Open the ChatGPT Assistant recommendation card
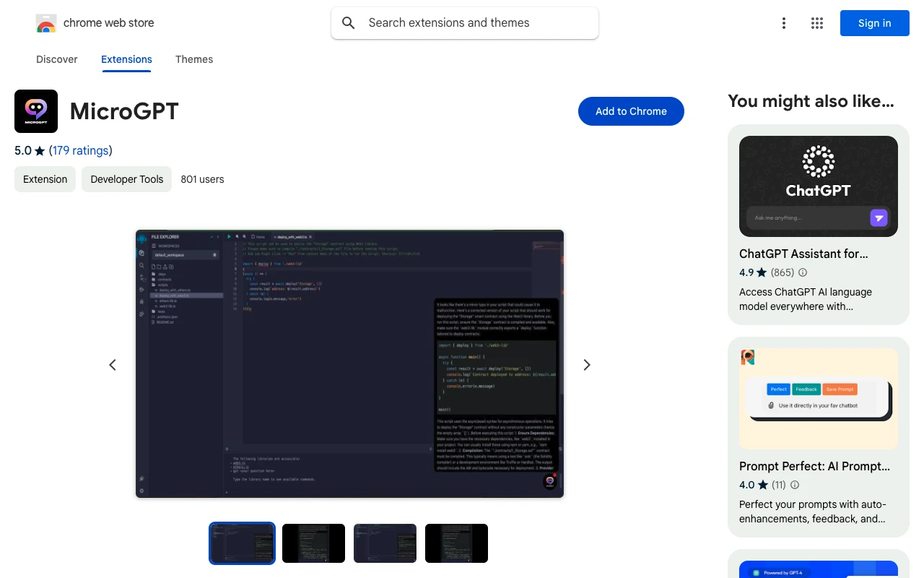Viewport: 924px width, 578px height. [818, 224]
